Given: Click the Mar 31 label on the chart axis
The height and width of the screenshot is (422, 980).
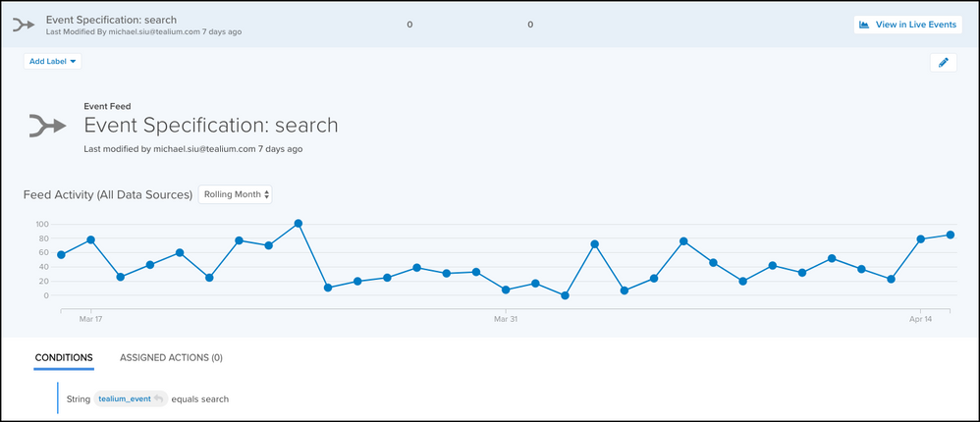Looking at the screenshot, I should point(505,319).
